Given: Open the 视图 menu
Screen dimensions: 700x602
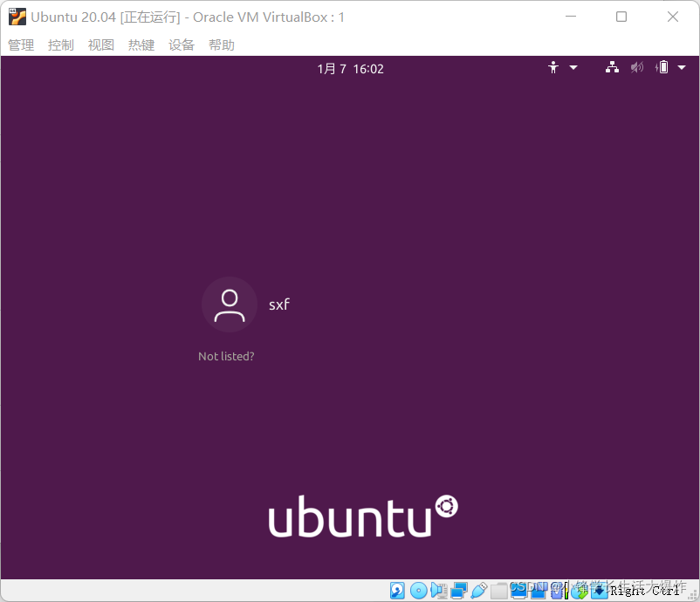Looking at the screenshot, I should click(x=101, y=44).
